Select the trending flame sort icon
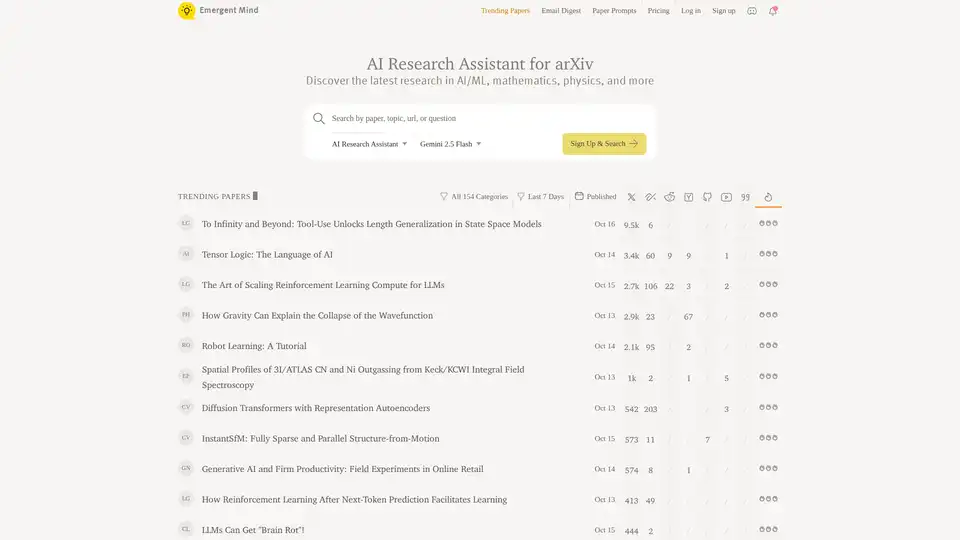Viewport: 960px width, 540px height. (768, 197)
